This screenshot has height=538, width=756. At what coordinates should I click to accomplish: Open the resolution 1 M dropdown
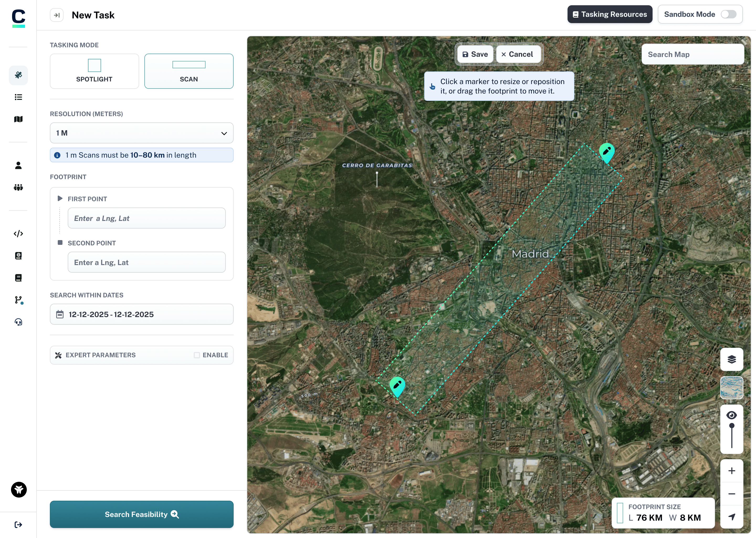tap(141, 133)
